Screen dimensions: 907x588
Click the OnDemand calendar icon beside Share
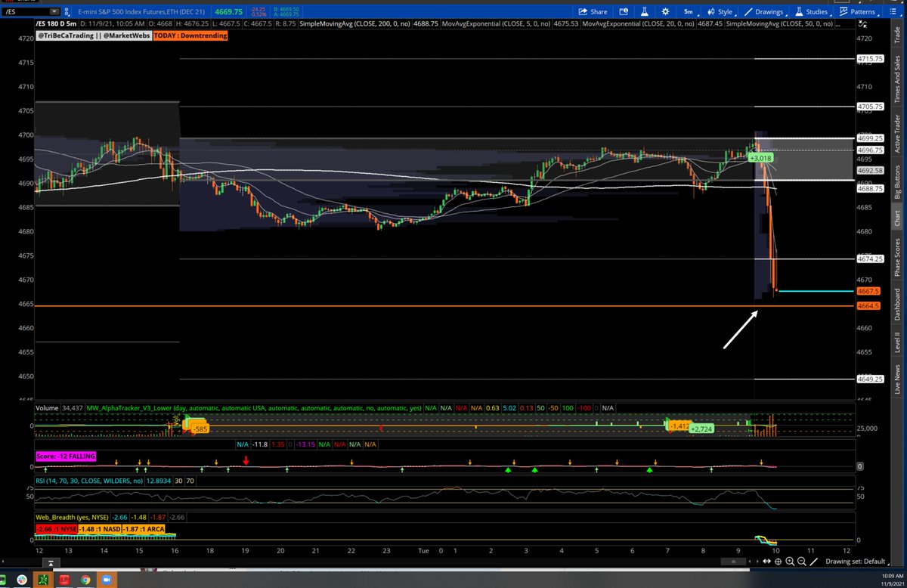point(623,11)
